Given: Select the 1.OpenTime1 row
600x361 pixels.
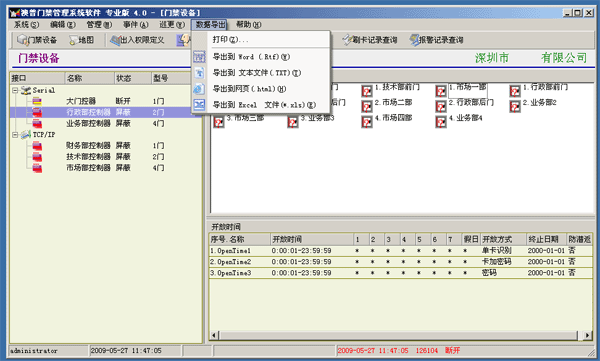Looking at the screenshot, I should click(401, 251).
